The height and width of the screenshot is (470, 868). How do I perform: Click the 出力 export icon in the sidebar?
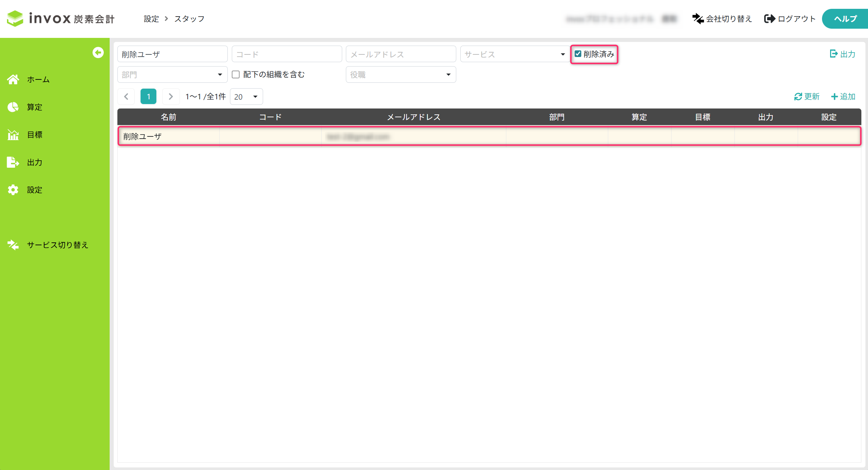coord(13,162)
